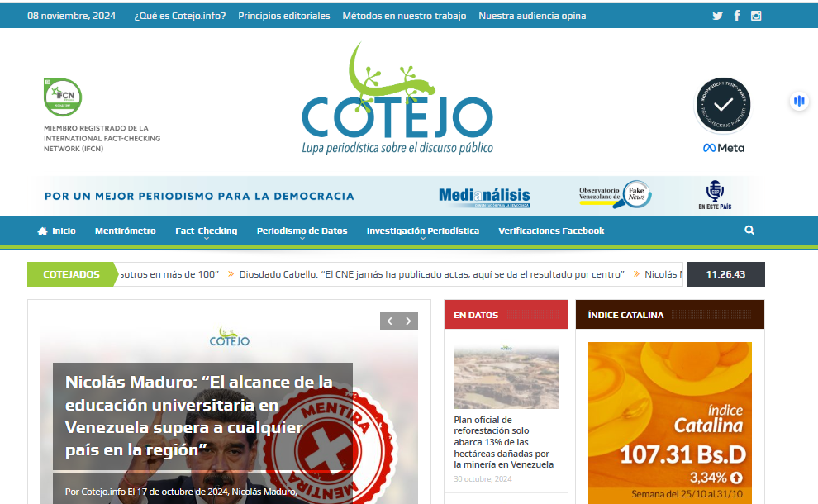Click the Miembro registrado de la IFCN text

(x=102, y=138)
